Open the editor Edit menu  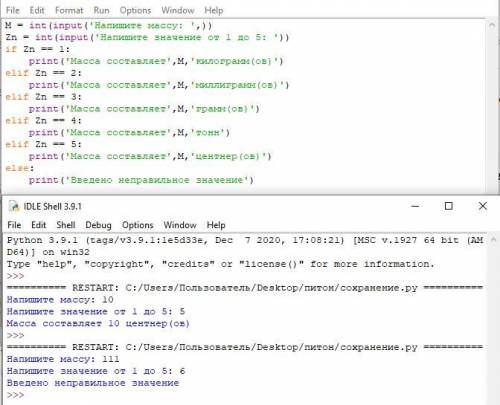(37, 10)
